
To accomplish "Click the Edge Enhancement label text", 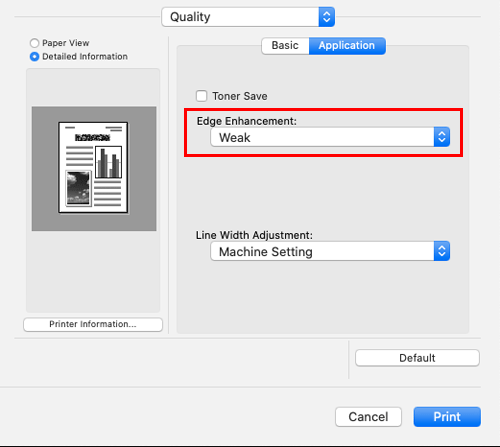I will point(246,121).
